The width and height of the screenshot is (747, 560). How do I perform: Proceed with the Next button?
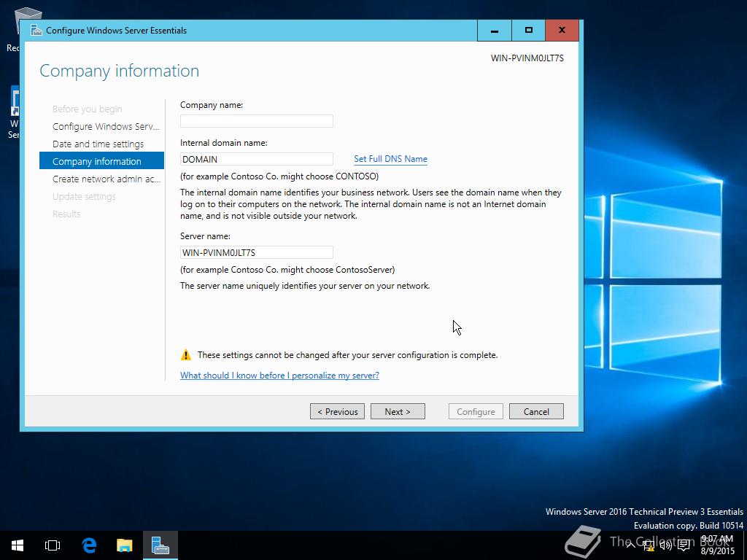tap(398, 411)
